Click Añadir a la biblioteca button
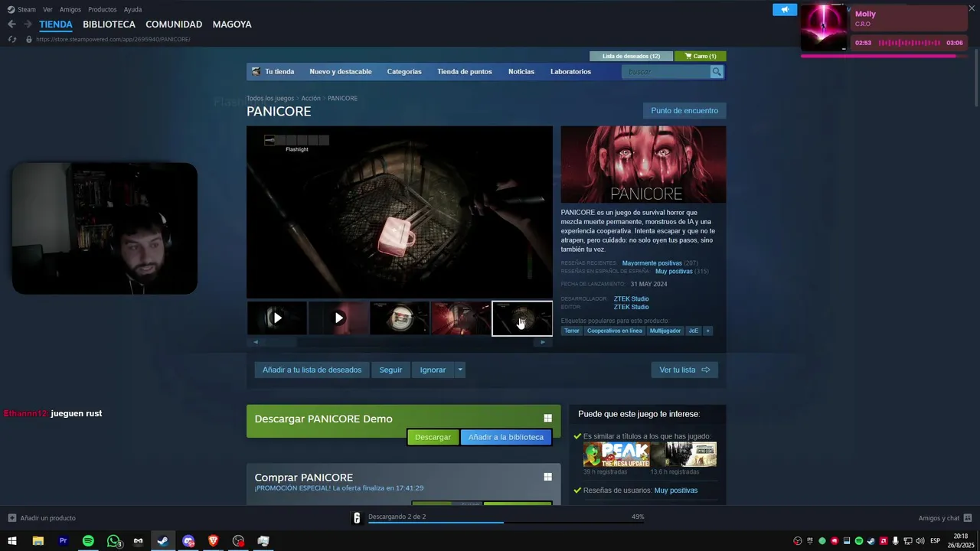The height and width of the screenshot is (551, 980). 505,437
